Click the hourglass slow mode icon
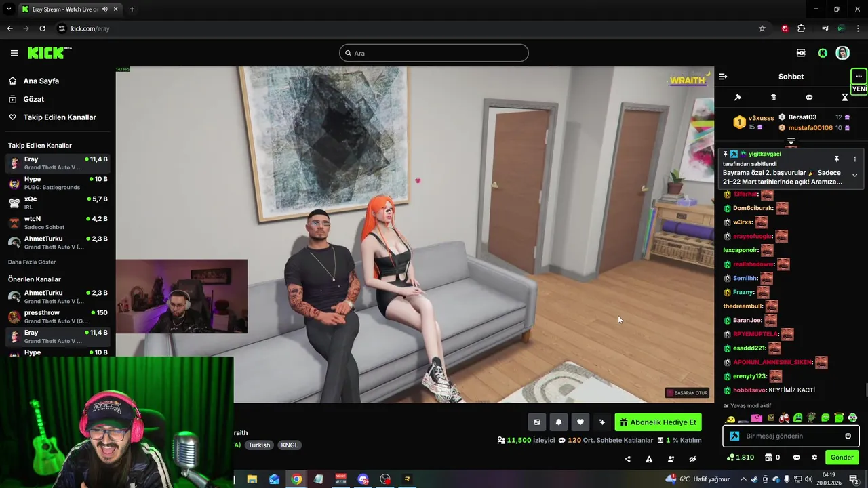 coord(844,97)
